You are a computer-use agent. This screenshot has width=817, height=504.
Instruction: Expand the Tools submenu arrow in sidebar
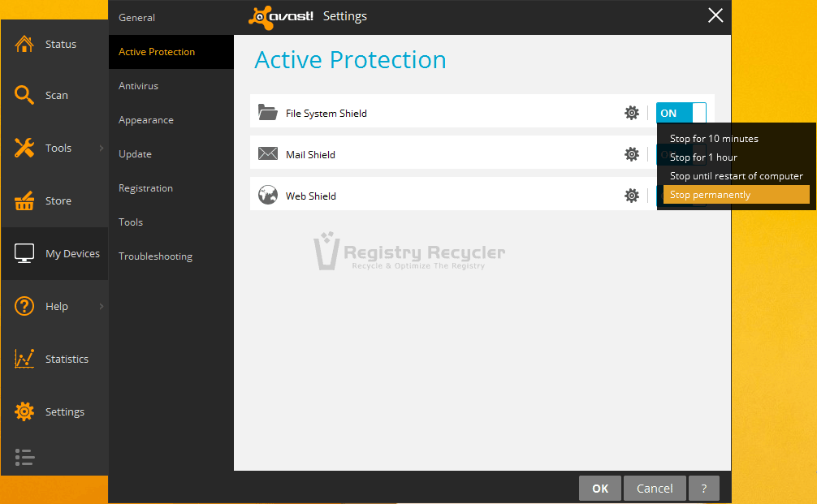101,148
